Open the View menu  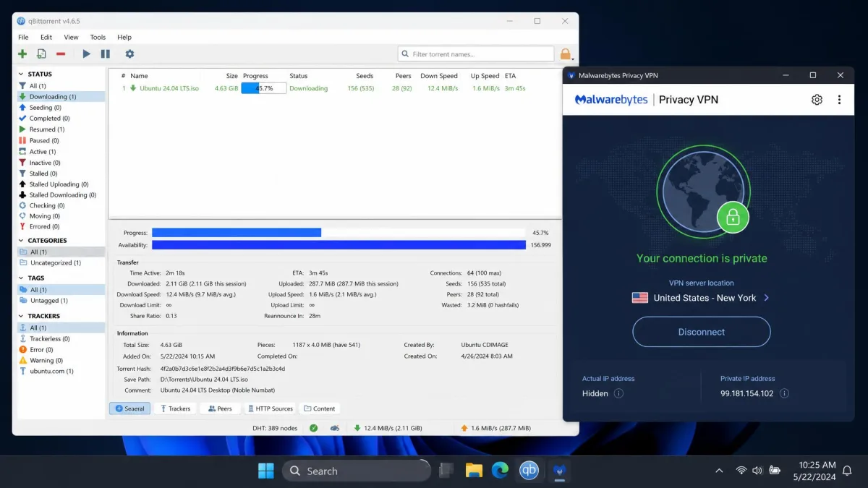point(71,37)
